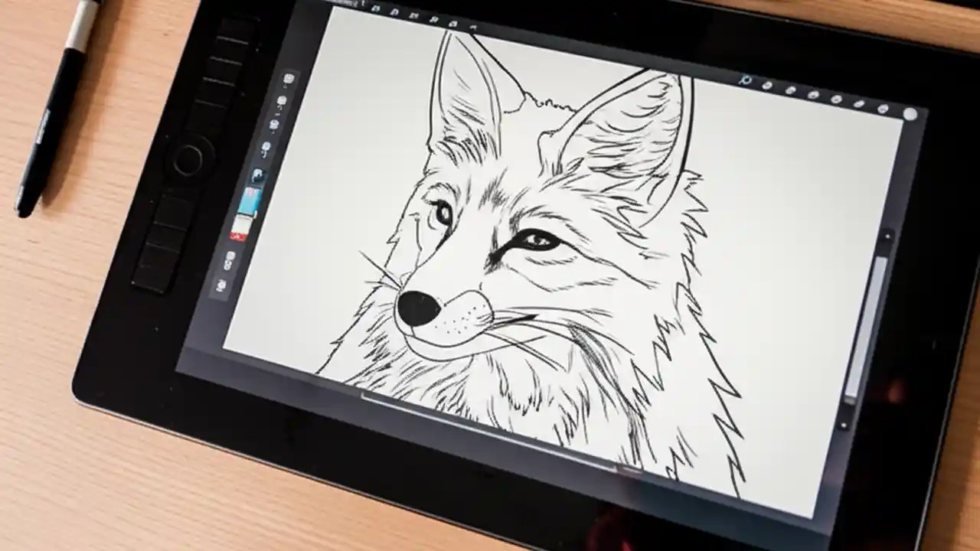Select the Pan tool icon in the left sidebar

pyautogui.click(x=273, y=125)
